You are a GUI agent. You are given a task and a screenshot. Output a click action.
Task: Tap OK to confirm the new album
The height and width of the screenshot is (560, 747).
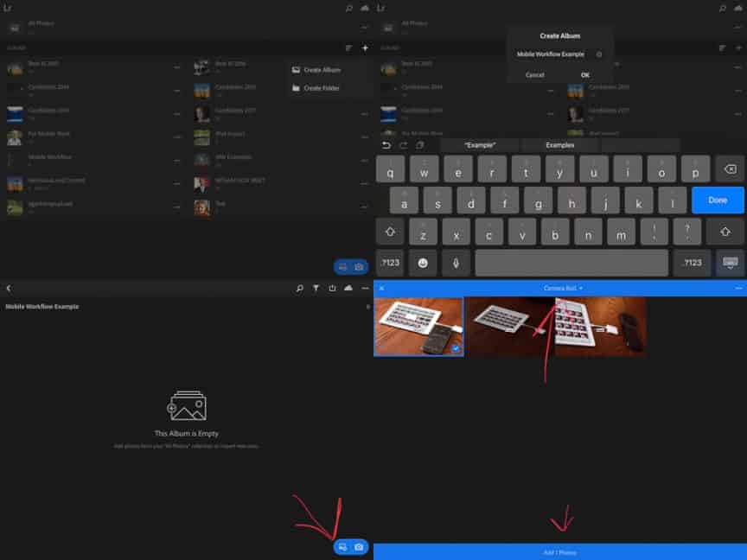(x=586, y=75)
